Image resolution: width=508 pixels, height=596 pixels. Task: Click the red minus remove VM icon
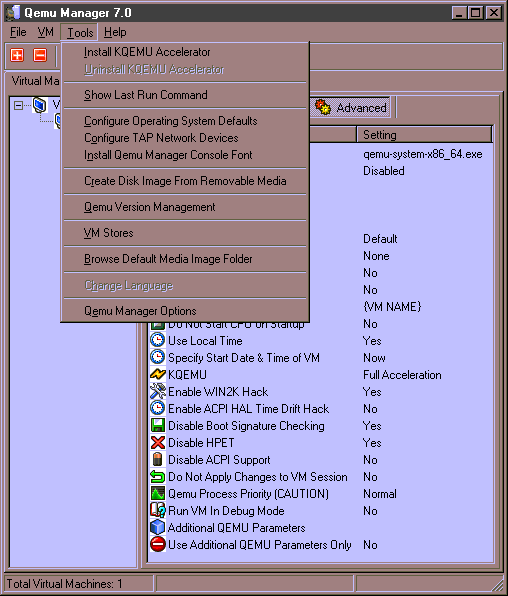pyautogui.click(x=40, y=55)
